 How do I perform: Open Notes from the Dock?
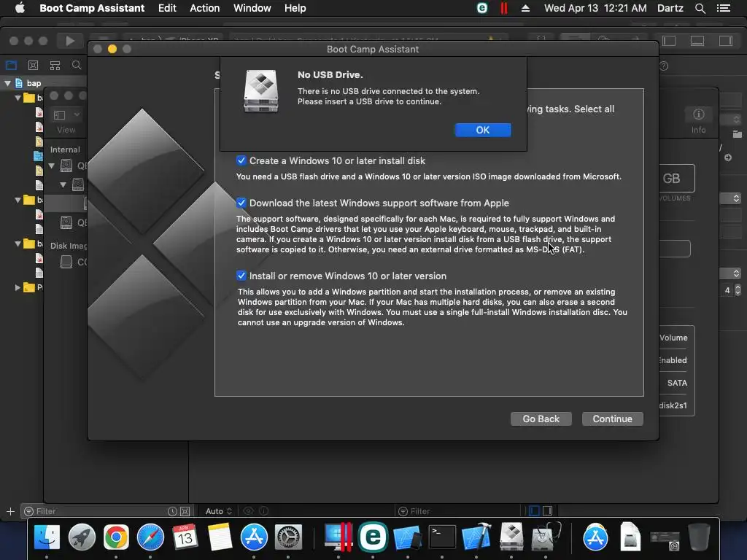[220, 537]
